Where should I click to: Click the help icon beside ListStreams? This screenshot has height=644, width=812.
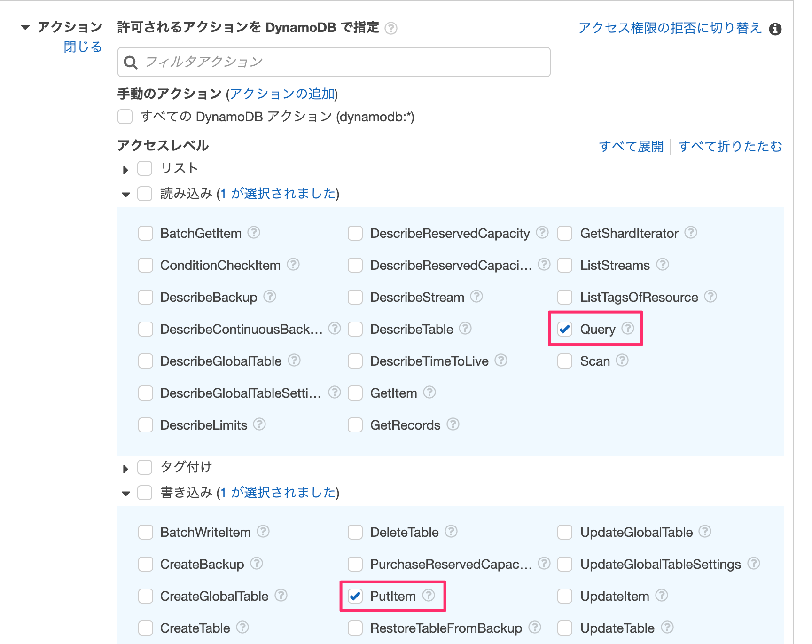663,265
